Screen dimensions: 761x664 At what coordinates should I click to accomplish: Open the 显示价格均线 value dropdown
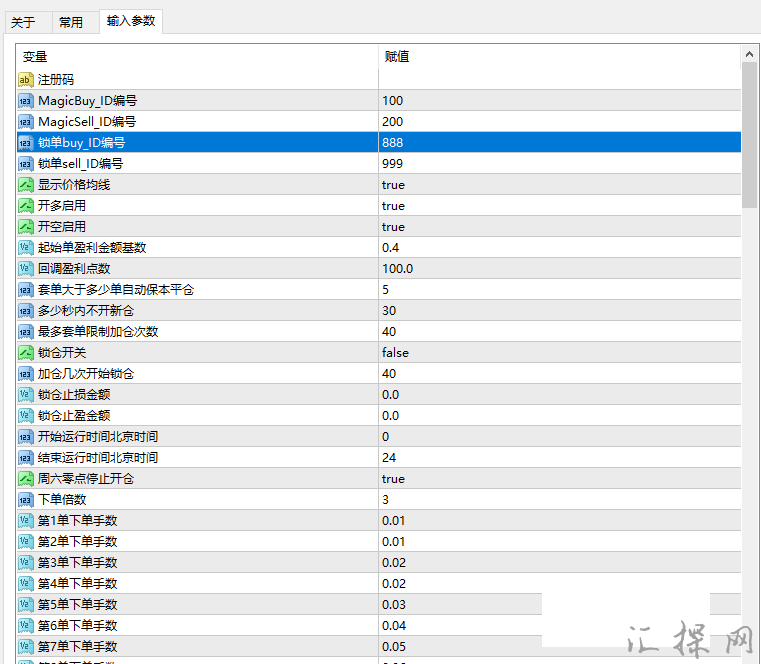560,185
